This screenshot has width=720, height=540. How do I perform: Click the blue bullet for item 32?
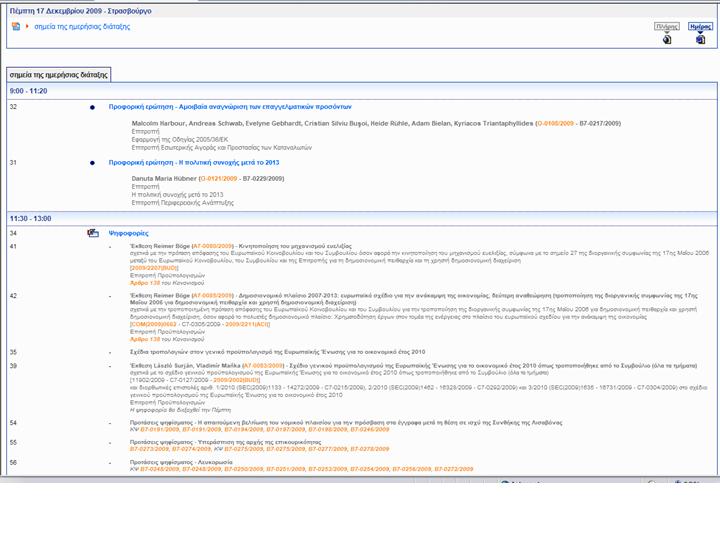[x=92, y=106]
